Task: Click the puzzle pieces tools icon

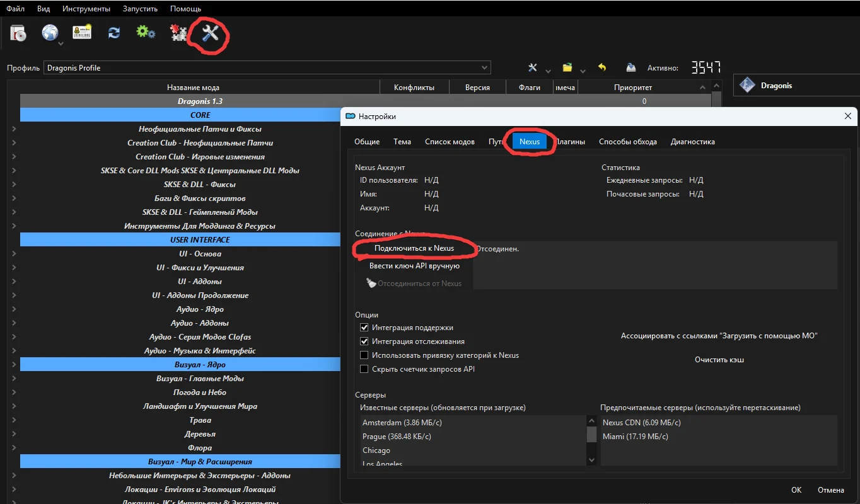Action: 178,33
